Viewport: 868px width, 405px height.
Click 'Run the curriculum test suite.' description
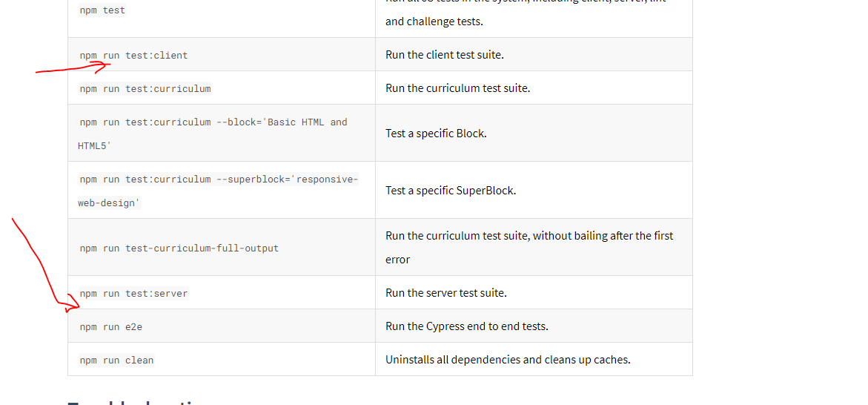coord(458,88)
